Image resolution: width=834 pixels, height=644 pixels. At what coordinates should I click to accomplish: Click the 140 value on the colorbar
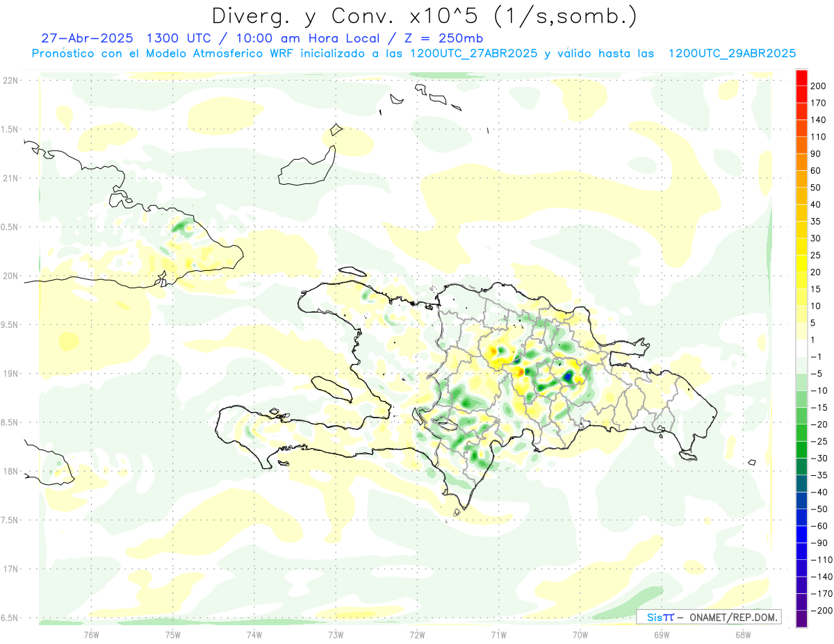pyautogui.click(x=819, y=119)
